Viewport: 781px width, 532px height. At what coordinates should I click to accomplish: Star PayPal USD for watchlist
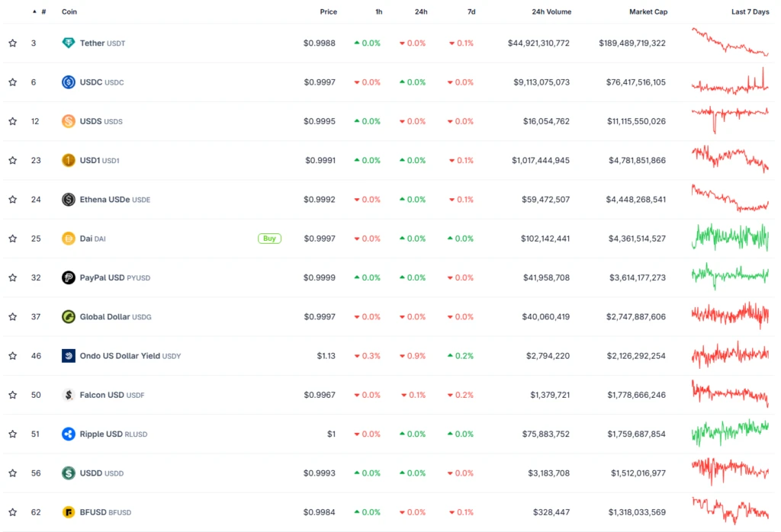pyautogui.click(x=12, y=277)
